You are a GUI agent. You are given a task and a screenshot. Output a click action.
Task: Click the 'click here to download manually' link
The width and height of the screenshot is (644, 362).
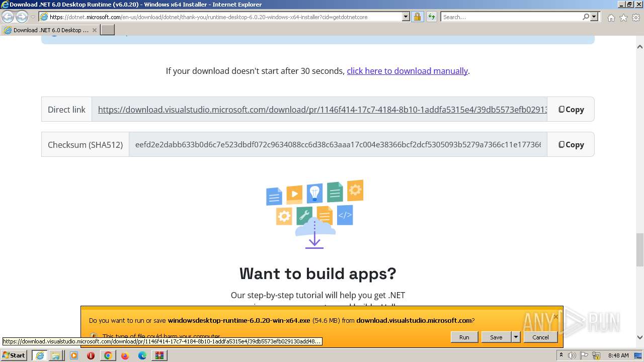408,71
